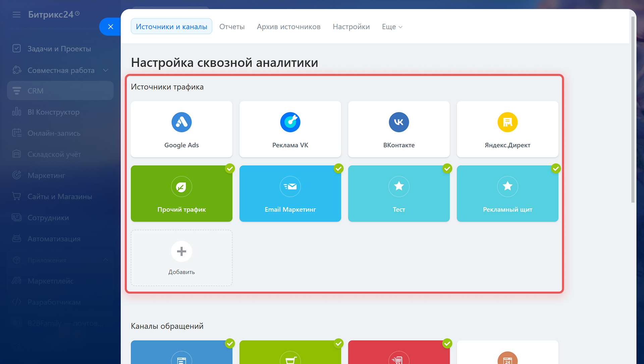Viewport: 644px width, 364px height.
Task: Click the Сотрудники sidebar icon
Action: coord(16,217)
